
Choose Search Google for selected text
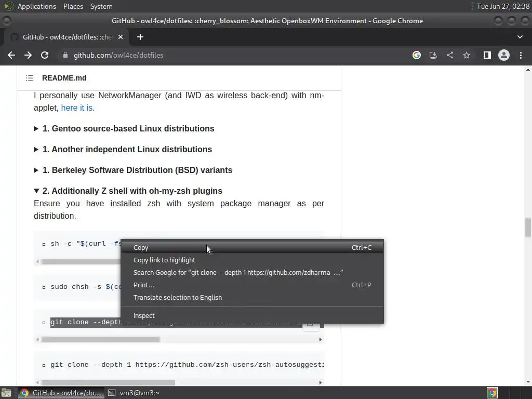[x=252, y=272]
